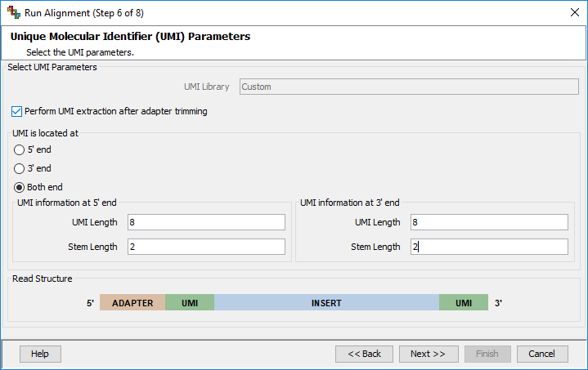The image size is (588, 370).
Task: Proceed with the Next >> button
Action: [x=429, y=354]
